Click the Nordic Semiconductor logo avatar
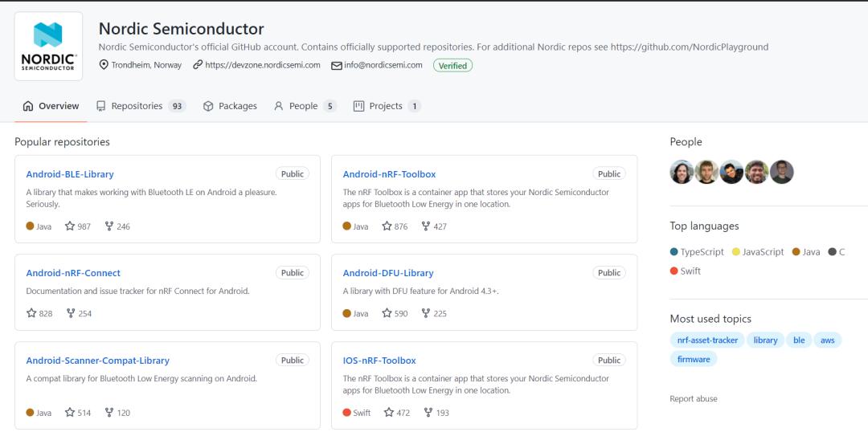This screenshot has width=868, height=436. pyautogui.click(x=49, y=47)
